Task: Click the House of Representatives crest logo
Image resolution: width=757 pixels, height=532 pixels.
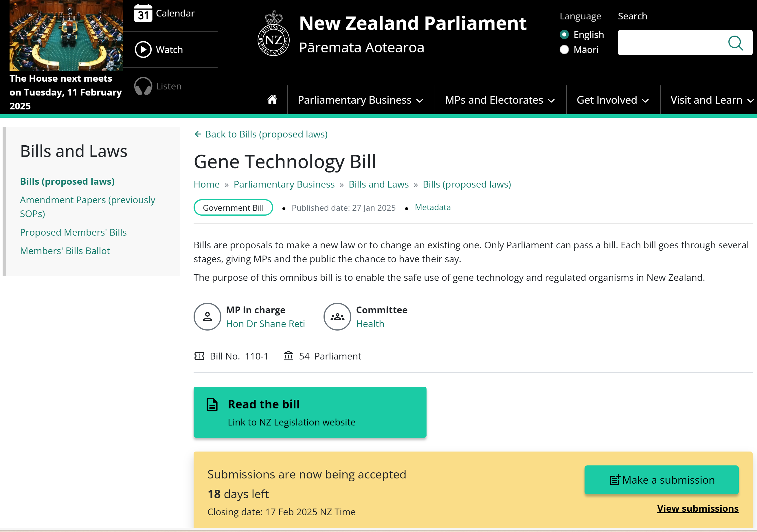Action: pyautogui.click(x=273, y=33)
